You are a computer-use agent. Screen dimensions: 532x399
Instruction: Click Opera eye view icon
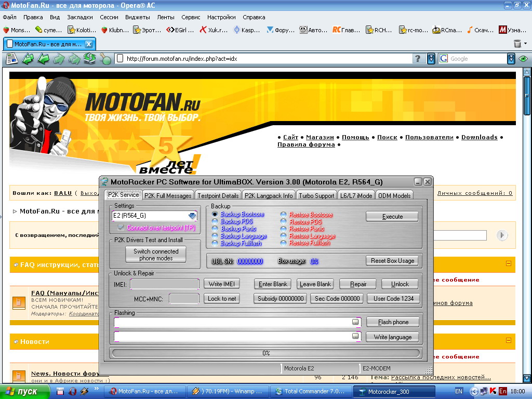(523, 59)
